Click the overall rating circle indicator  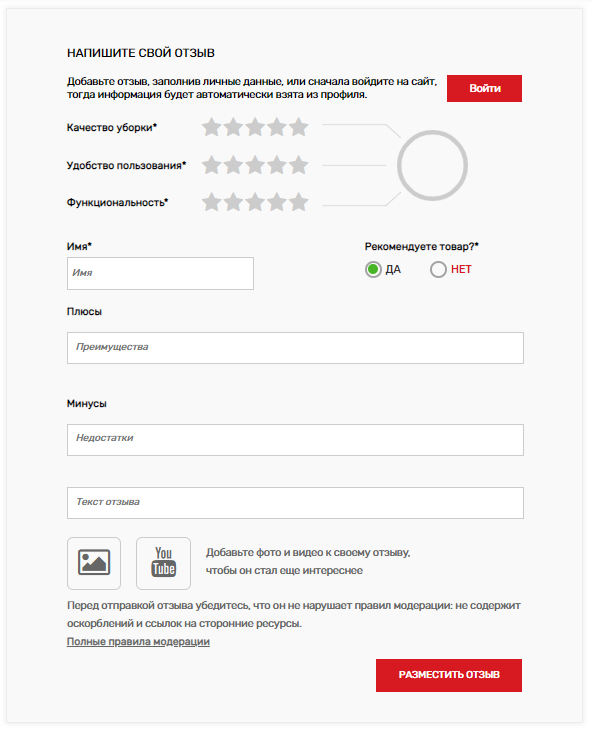point(432,165)
